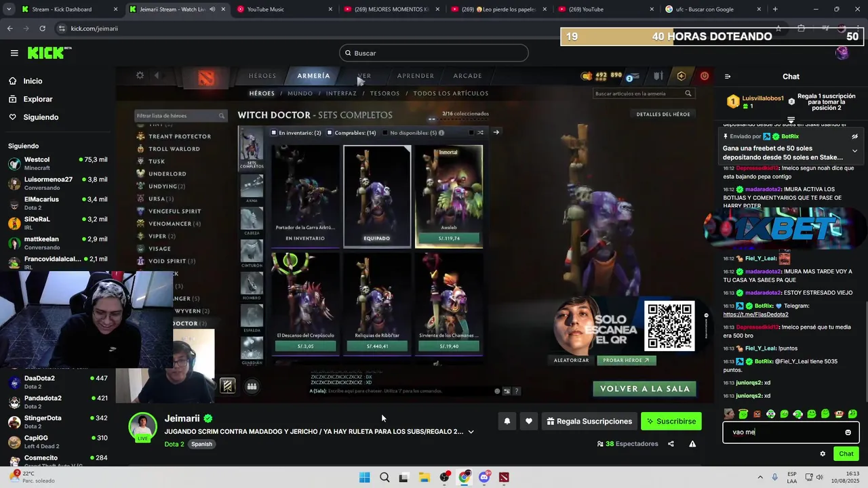Go to the Kick home logo
868x488 pixels.
pos(49,53)
